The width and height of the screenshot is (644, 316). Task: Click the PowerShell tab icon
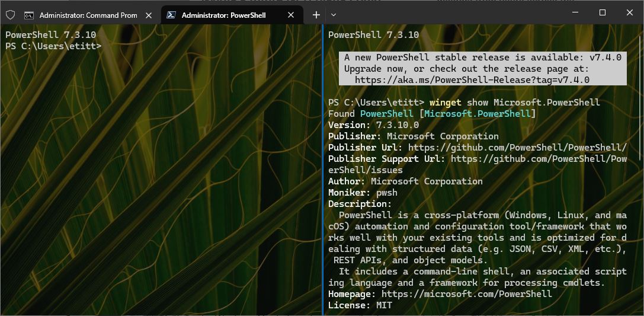171,15
